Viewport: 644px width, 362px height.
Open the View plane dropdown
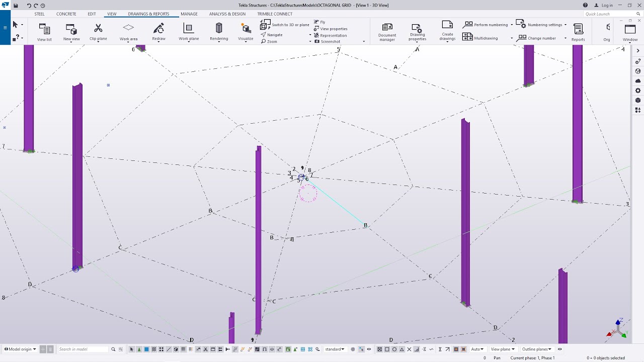pyautogui.click(x=503, y=349)
